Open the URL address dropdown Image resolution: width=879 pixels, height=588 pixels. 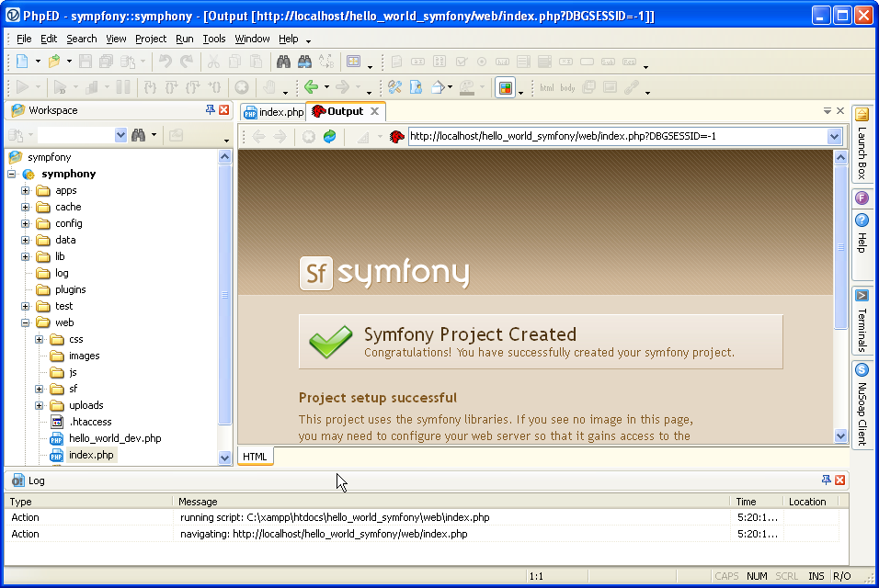tap(834, 136)
